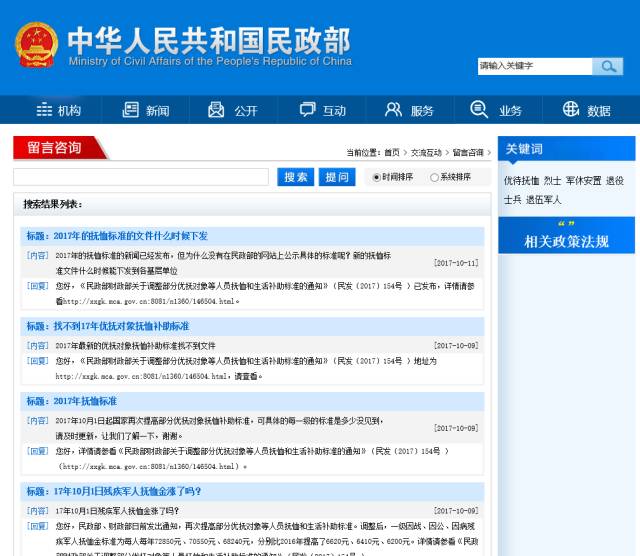Focus the message search input box
The height and width of the screenshot is (556, 640).
pyautogui.click(x=141, y=177)
